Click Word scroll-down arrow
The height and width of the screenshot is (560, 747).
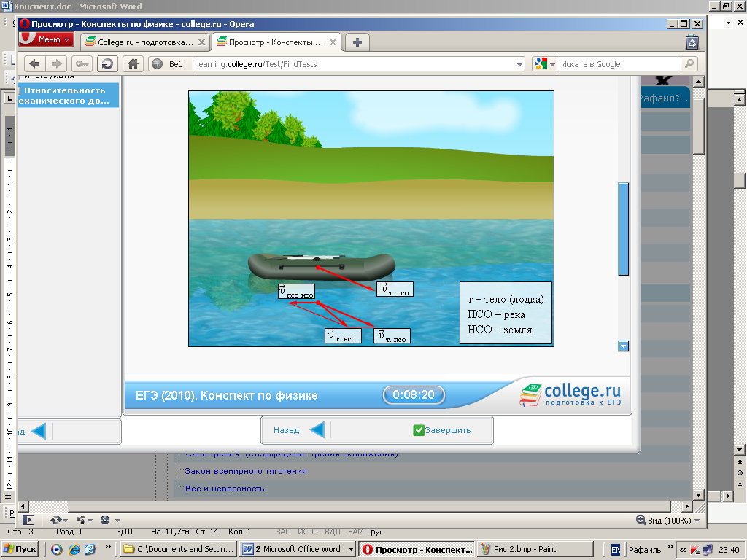[x=740, y=449]
